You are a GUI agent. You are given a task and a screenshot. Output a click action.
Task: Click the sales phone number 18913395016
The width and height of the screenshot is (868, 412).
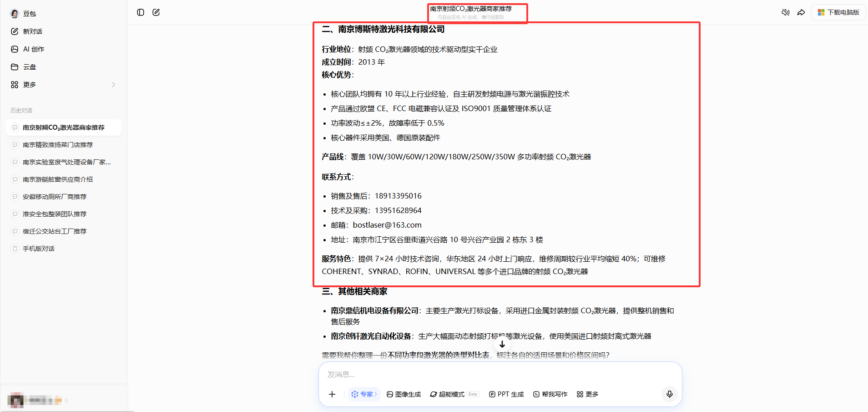398,196
